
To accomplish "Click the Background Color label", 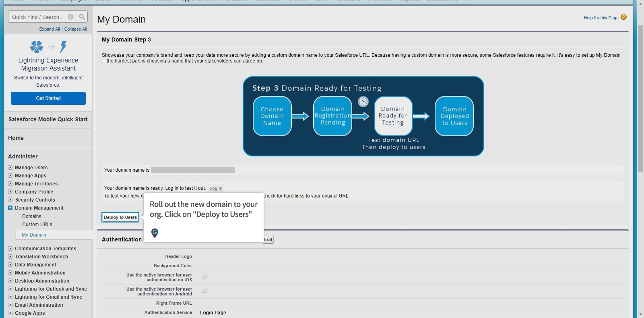I will 173,266.
